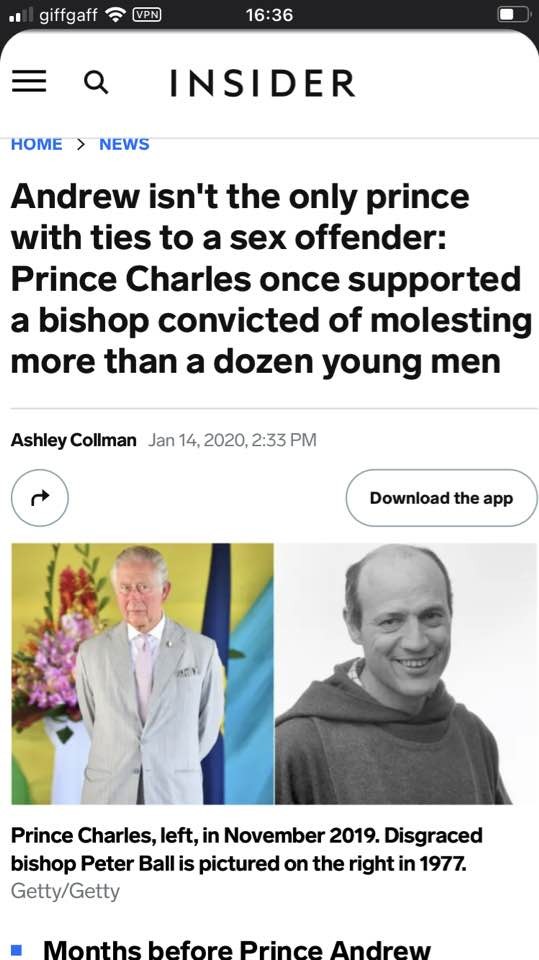Tap the cellular signal bars icon
539x960 pixels.
pyautogui.click(x=22, y=15)
